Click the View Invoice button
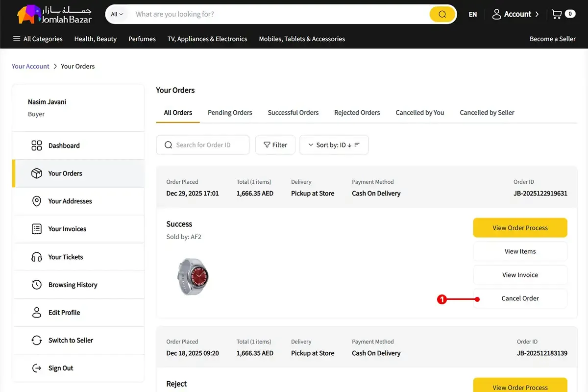The height and width of the screenshot is (392, 588). point(520,275)
